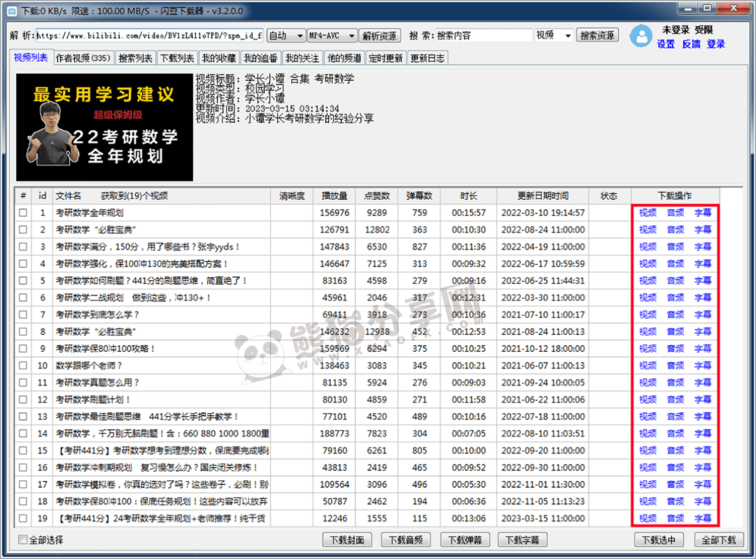Viewport: 756px width, 559px height.
Task: Click the 解析资源 button
Action: pos(380,35)
